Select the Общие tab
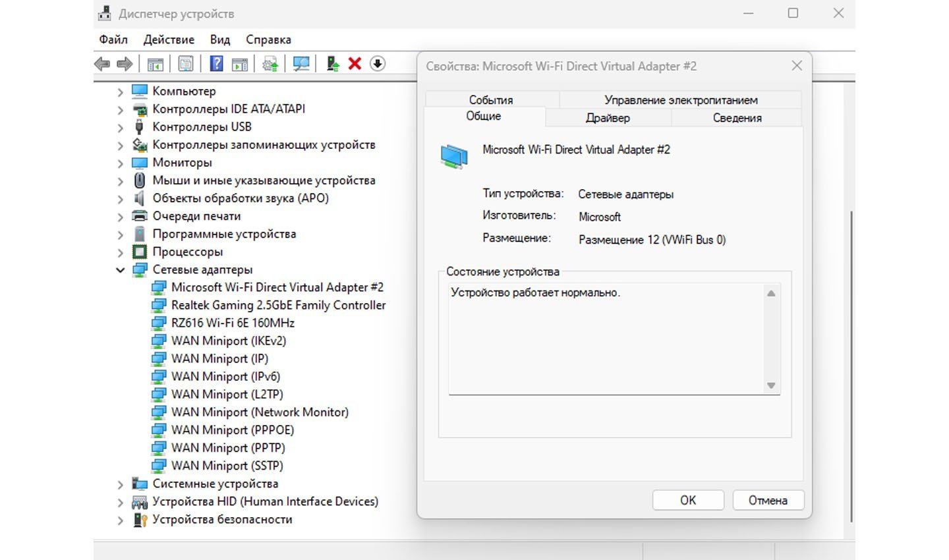 (484, 116)
